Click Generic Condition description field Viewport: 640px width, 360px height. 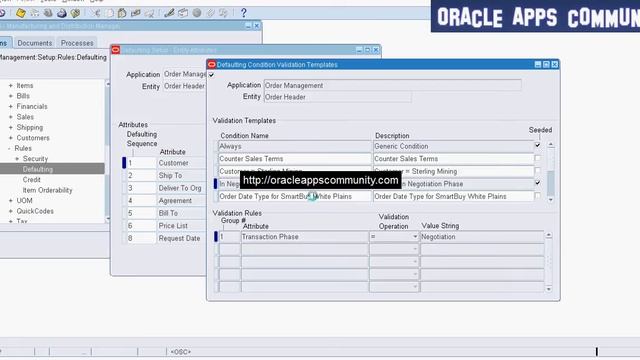453,146
